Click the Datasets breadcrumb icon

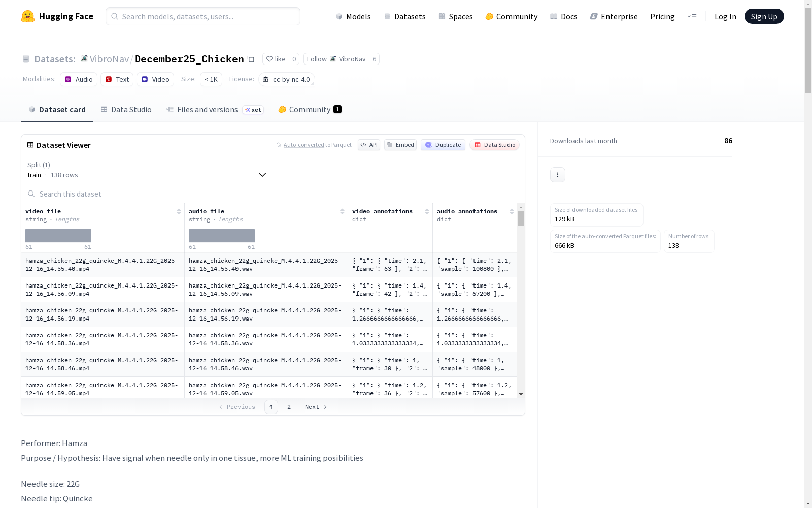tap(26, 59)
